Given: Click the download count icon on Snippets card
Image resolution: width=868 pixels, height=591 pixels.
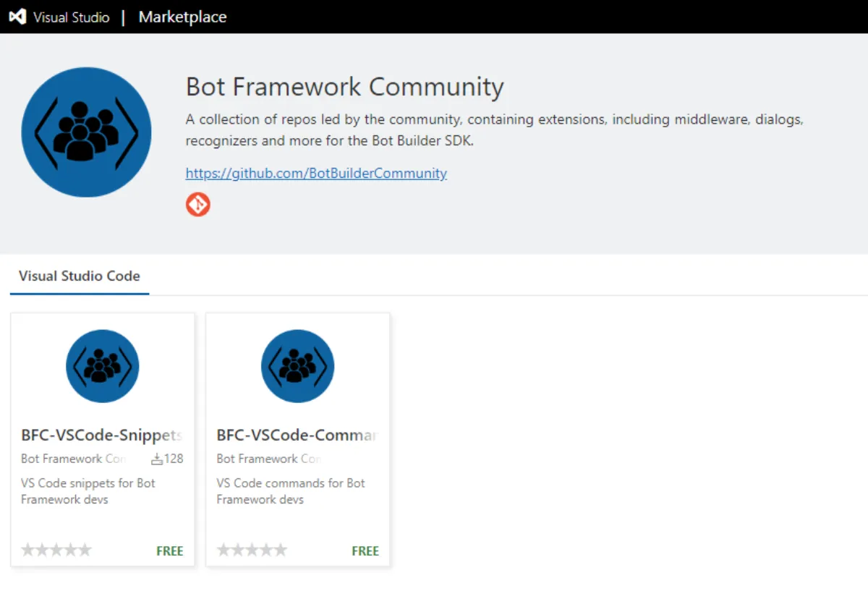Looking at the screenshot, I should 157,459.
